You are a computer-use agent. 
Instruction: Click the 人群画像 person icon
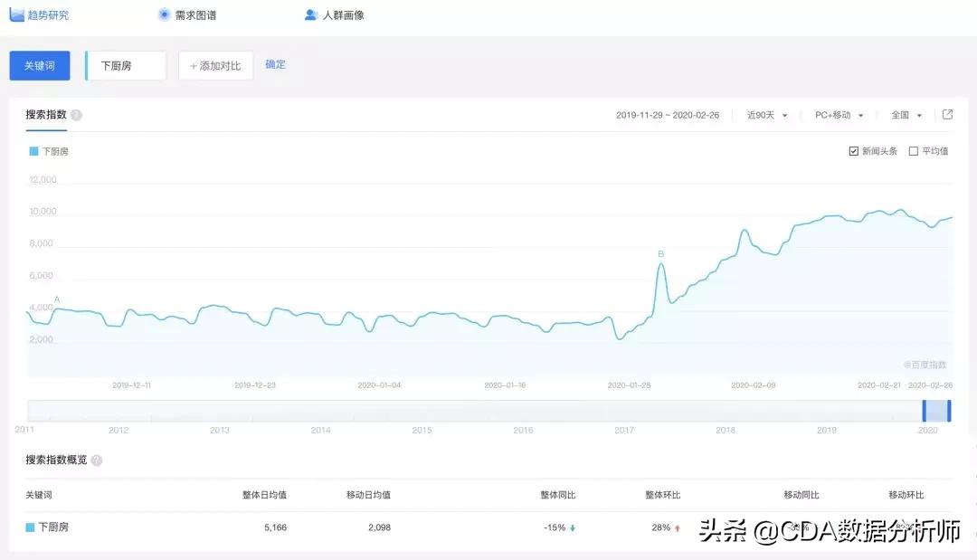tap(310, 14)
